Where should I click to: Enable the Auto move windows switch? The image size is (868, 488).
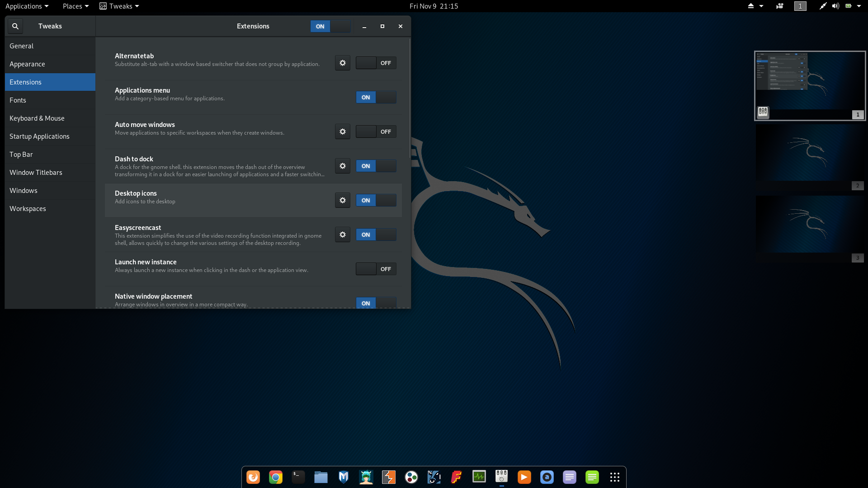click(x=376, y=131)
